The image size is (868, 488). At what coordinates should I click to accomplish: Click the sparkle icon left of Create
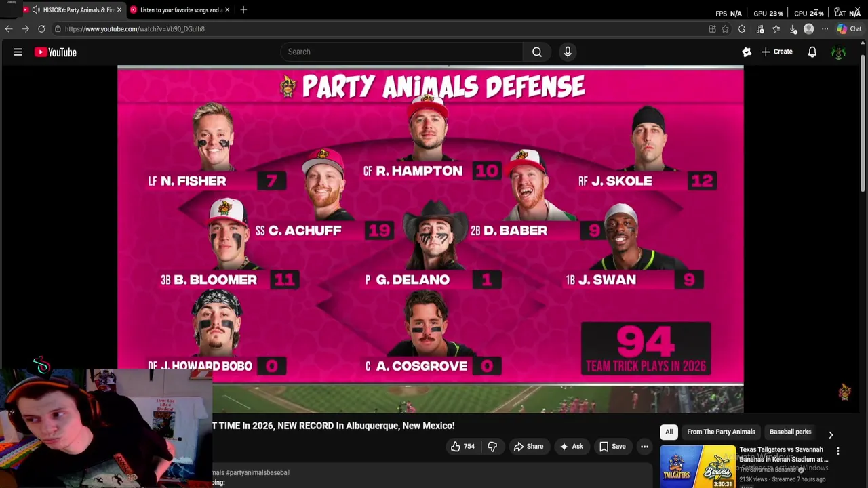[x=747, y=52]
